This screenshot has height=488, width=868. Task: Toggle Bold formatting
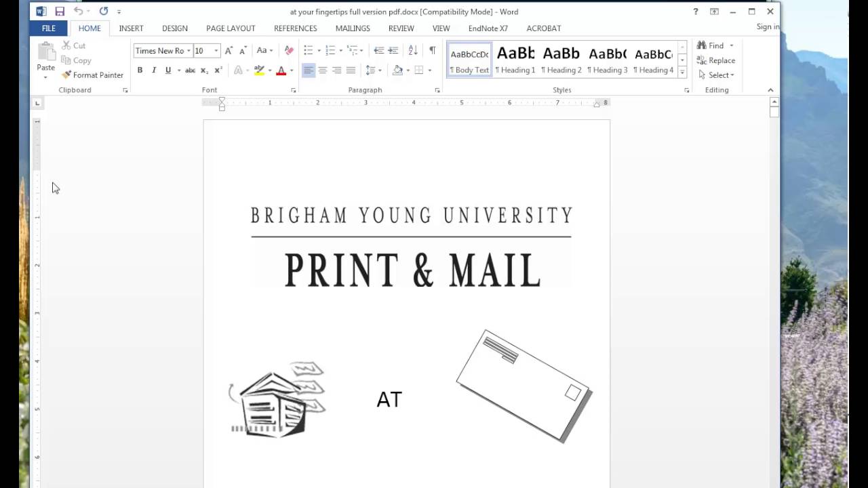tap(140, 70)
